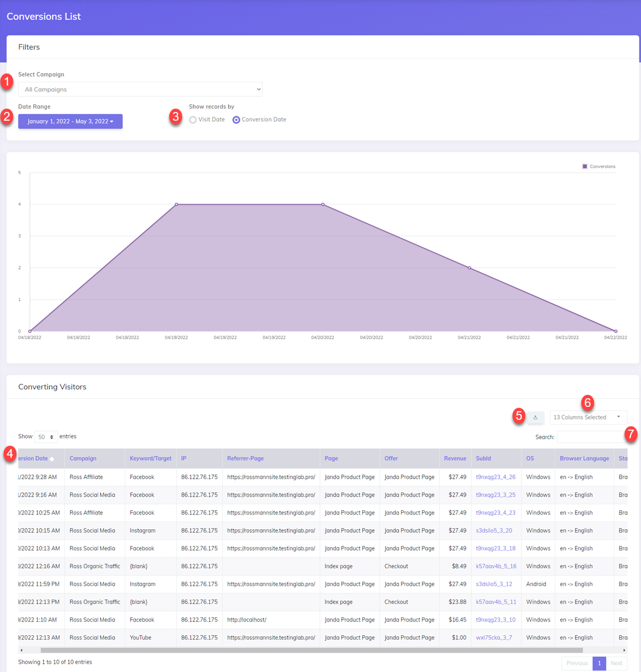Select the Visit Date radio option
The image size is (641, 672).
(x=193, y=120)
